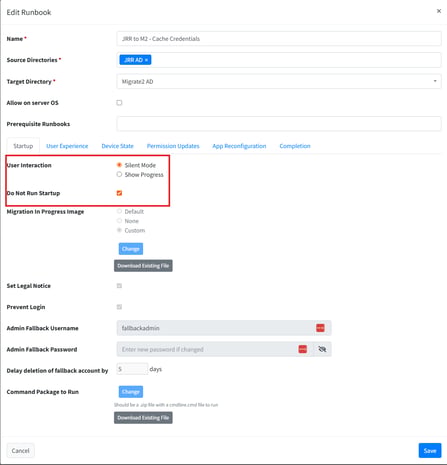Tick the Set Legal Notice checkbox
The image size is (447, 465).
click(x=119, y=286)
